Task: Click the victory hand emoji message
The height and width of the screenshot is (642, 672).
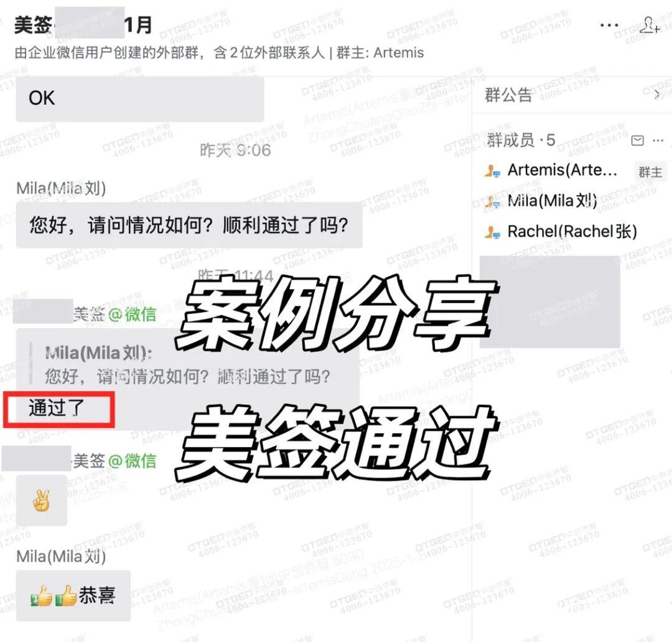Action: (x=42, y=500)
